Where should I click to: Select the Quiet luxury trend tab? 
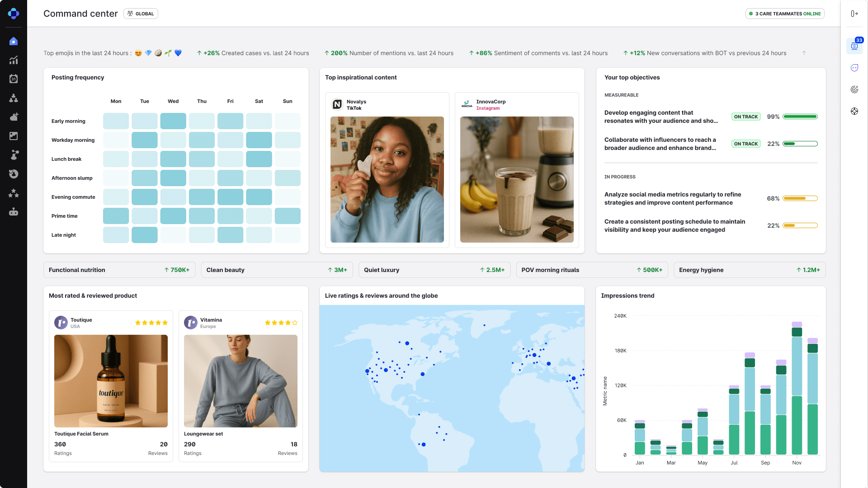(x=434, y=270)
